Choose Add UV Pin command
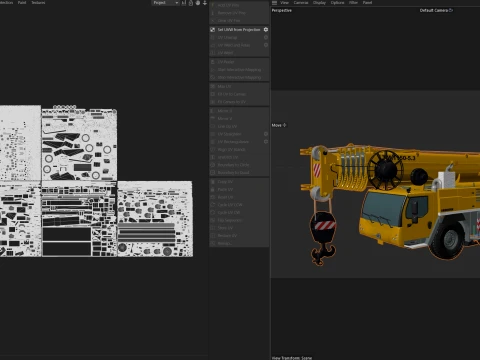This screenshot has width=480, height=360. tap(239, 5)
